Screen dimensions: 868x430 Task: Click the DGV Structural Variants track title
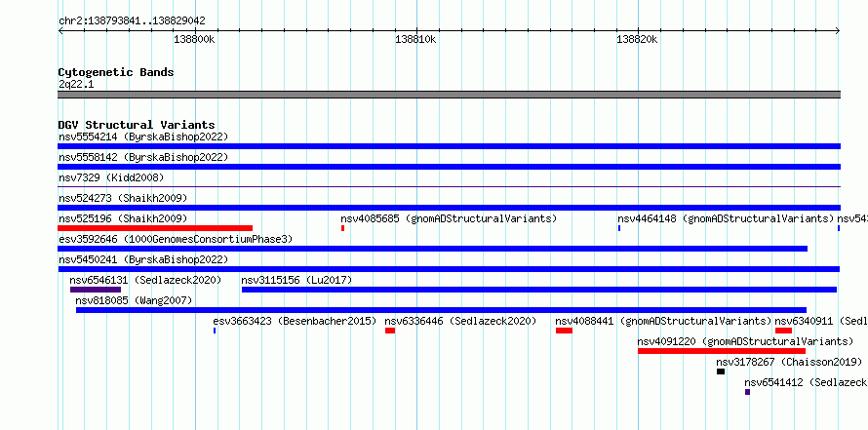coord(137,125)
